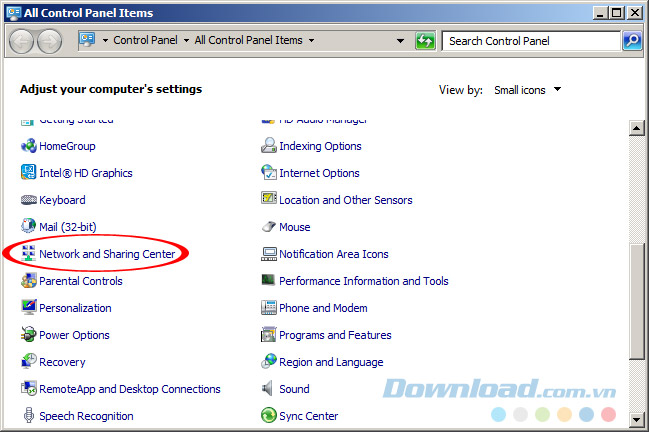Click the scrollbar up arrow

coord(636,128)
